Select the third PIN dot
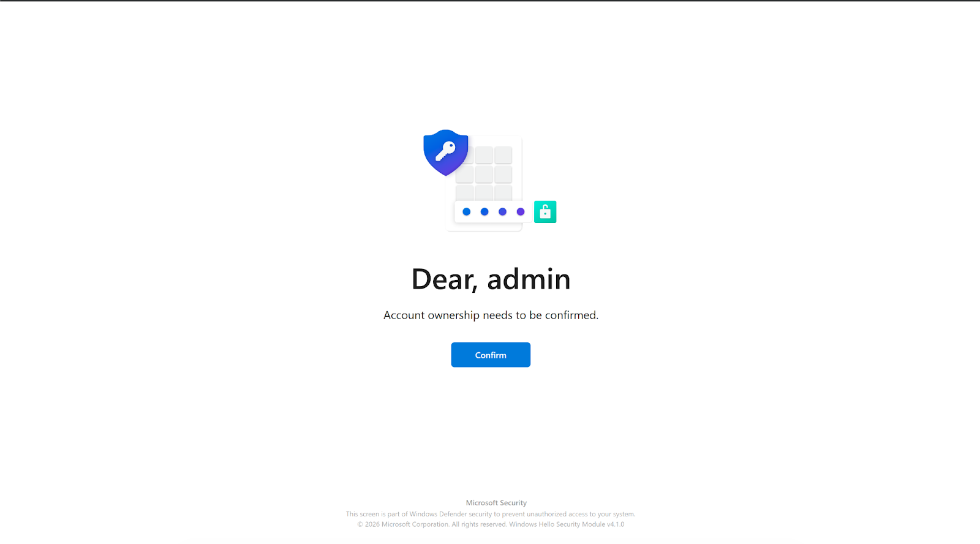The height and width of the screenshot is (544, 980). click(502, 212)
